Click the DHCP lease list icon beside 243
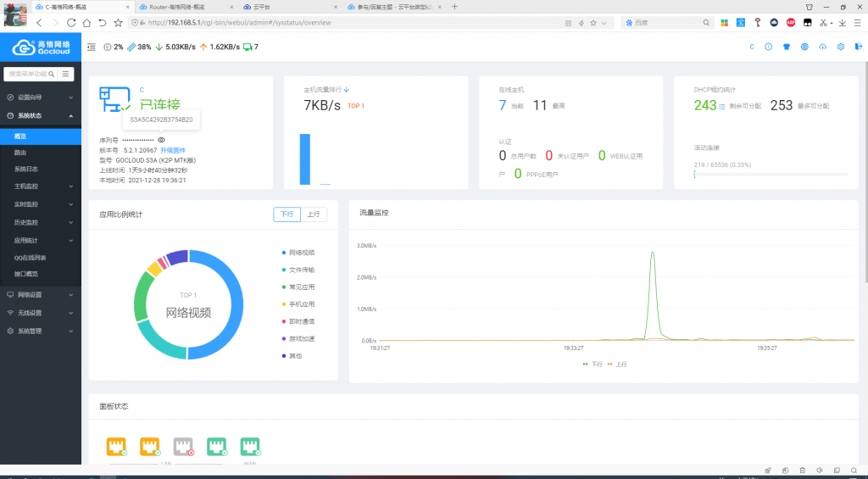The width and height of the screenshot is (868, 479). point(722,106)
